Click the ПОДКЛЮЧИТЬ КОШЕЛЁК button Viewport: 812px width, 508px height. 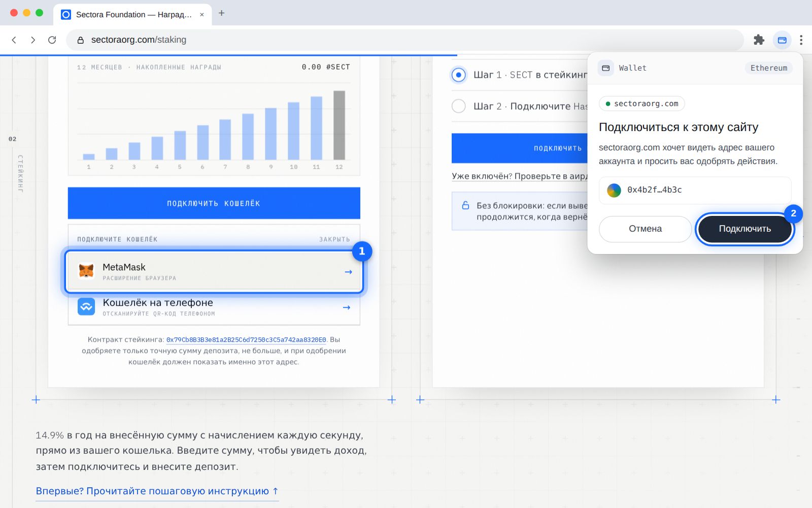coord(214,203)
